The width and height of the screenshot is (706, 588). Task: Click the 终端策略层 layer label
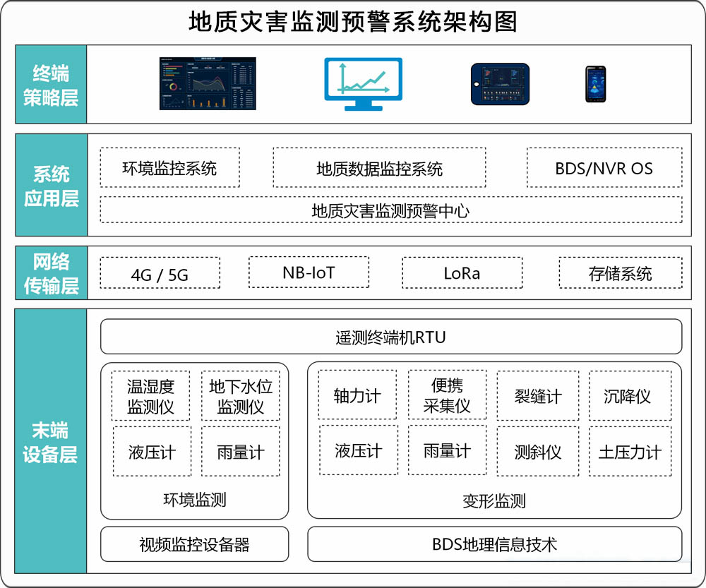[51, 85]
